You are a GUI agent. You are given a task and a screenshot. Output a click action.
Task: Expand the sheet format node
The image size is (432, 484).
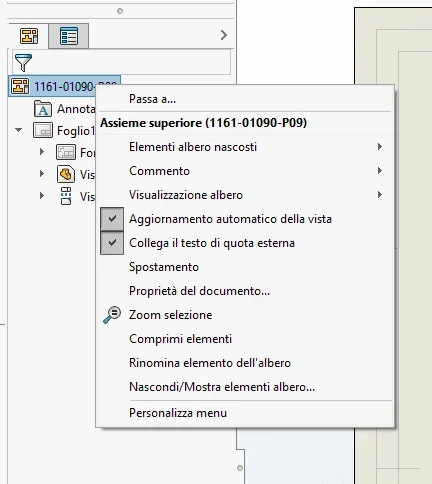point(42,152)
